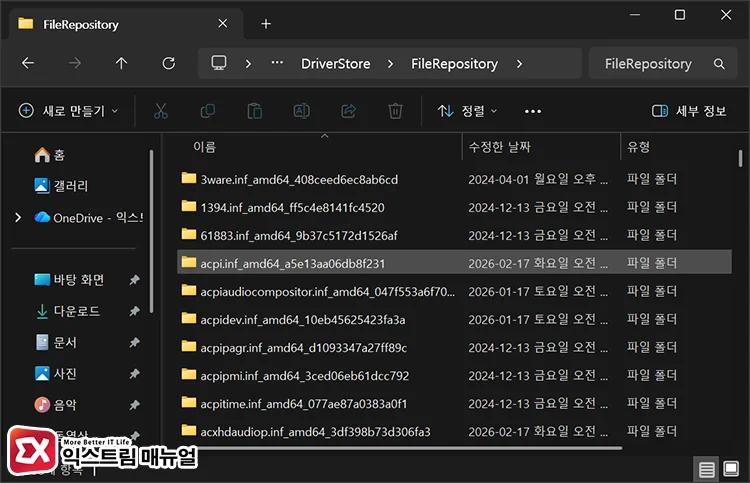
Task: Select folder acxhdaudiop.inf_amd64_3df398b73d306fa3
Action: tap(454, 431)
